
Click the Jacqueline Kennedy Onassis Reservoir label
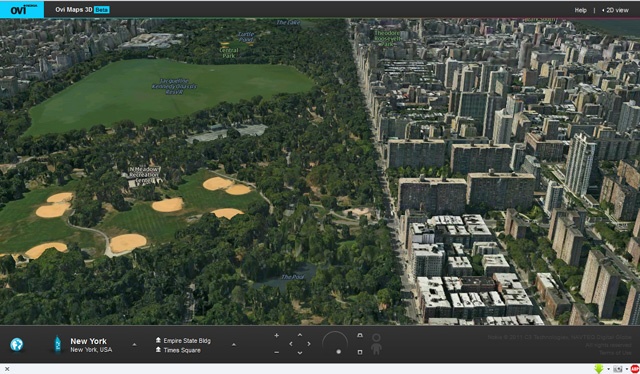click(174, 86)
